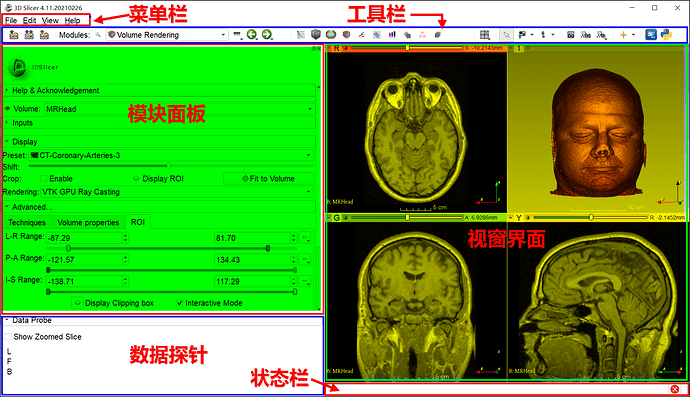This screenshot has height=397, width=690.
Task: Collapse the Advanced section
Action: pyautogui.click(x=159, y=207)
